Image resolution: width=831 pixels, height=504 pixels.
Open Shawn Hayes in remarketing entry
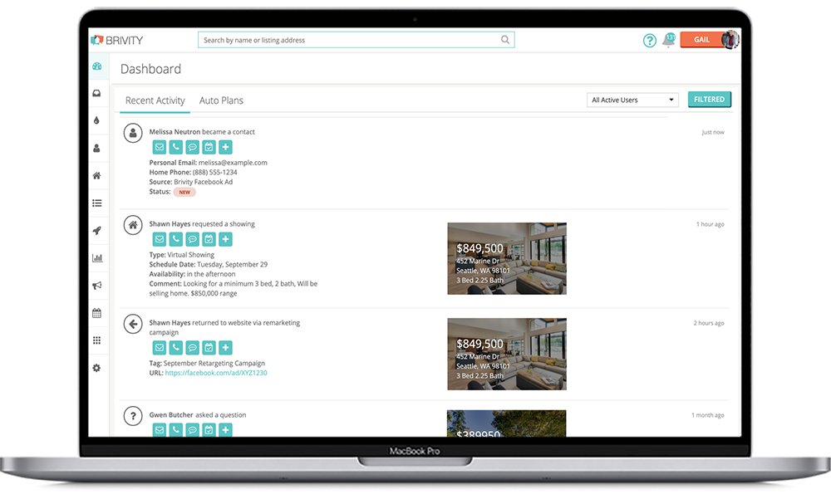point(170,322)
